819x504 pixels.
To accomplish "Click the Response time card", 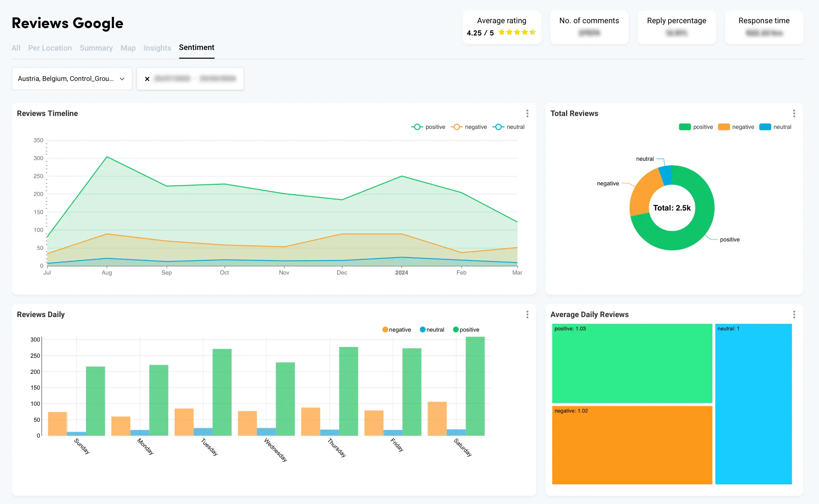I will [x=764, y=27].
